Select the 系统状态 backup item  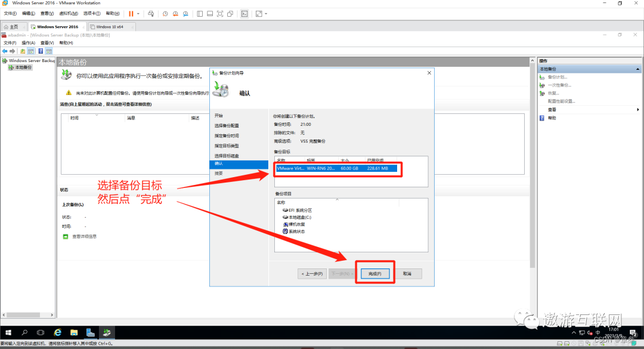tap(293, 231)
